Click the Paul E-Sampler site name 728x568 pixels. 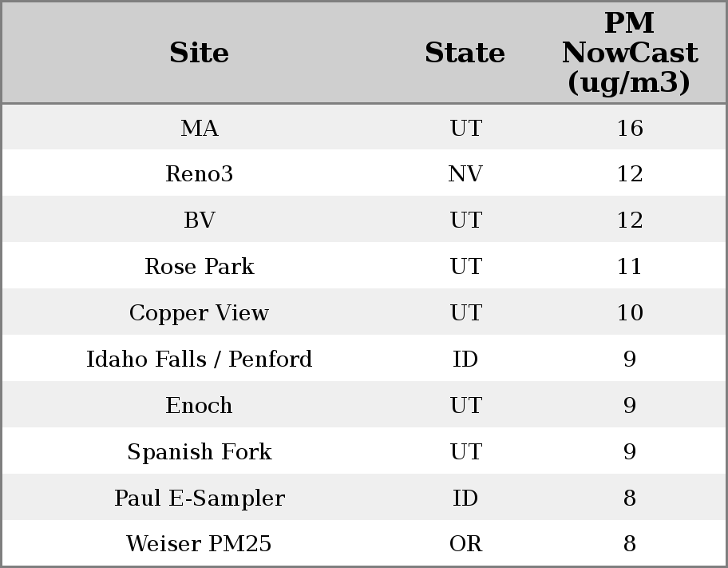click(x=199, y=498)
